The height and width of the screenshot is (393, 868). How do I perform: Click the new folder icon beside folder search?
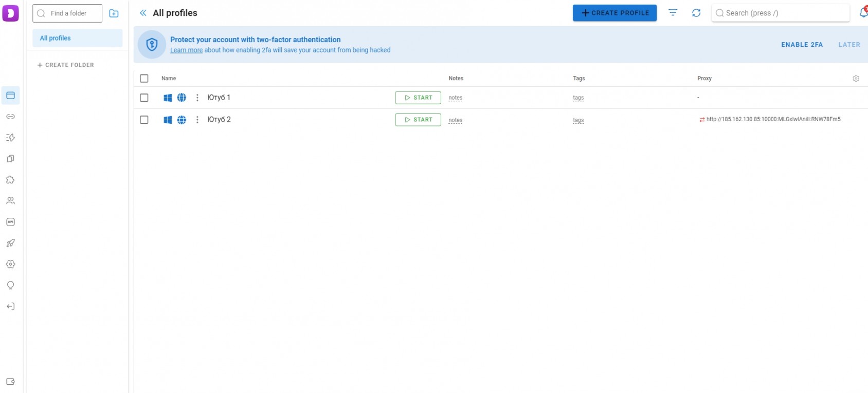pos(114,13)
